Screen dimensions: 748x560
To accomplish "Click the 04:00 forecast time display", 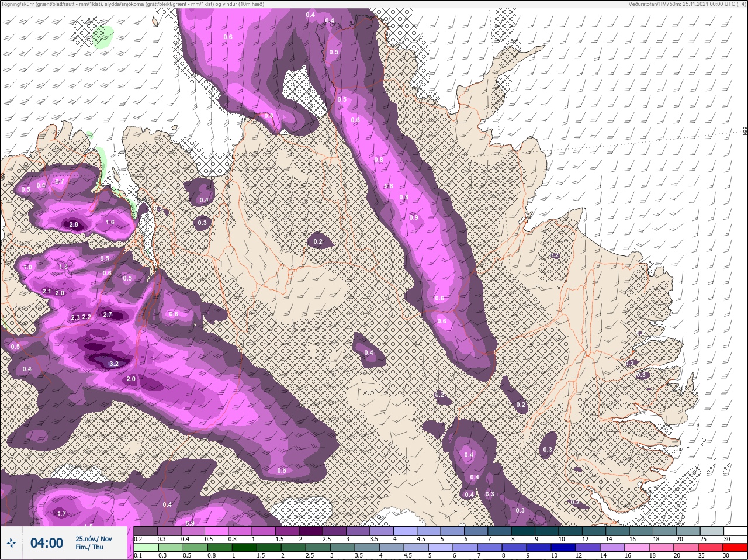I will (47, 543).
